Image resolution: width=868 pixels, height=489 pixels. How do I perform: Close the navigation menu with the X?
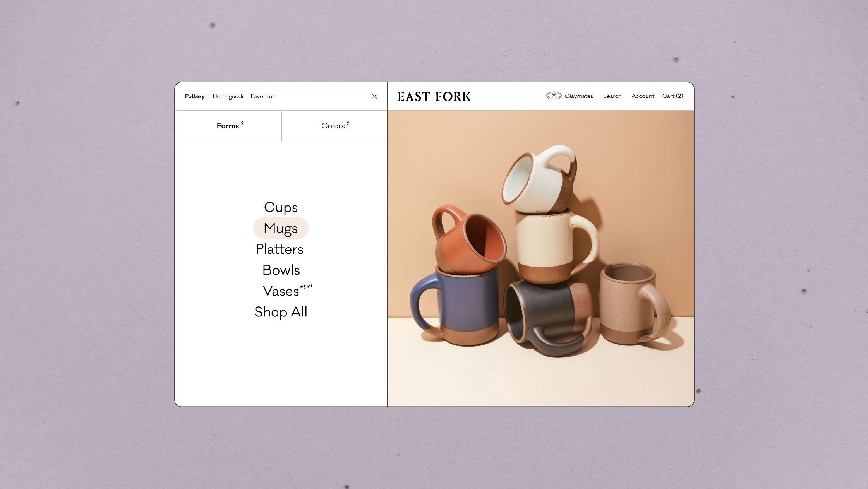click(x=374, y=96)
